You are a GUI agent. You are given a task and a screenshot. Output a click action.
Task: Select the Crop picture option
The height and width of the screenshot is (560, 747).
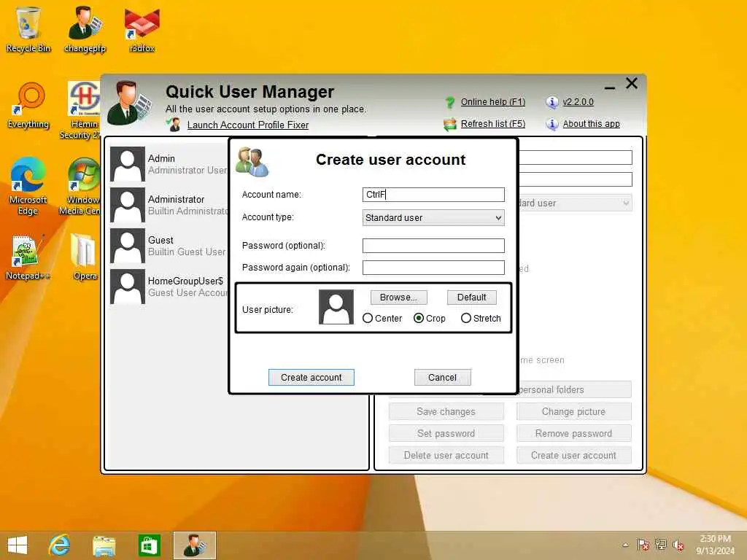pyautogui.click(x=429, y=318)
